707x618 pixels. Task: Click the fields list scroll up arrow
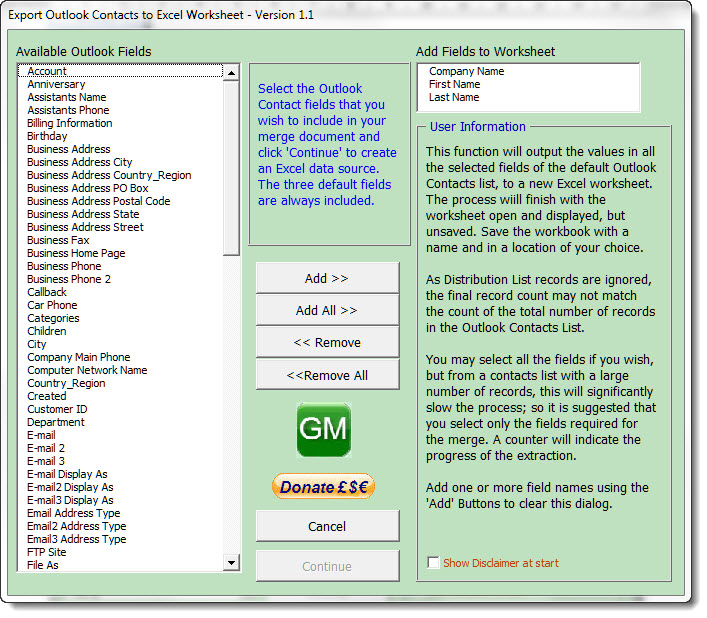(231, 73)
